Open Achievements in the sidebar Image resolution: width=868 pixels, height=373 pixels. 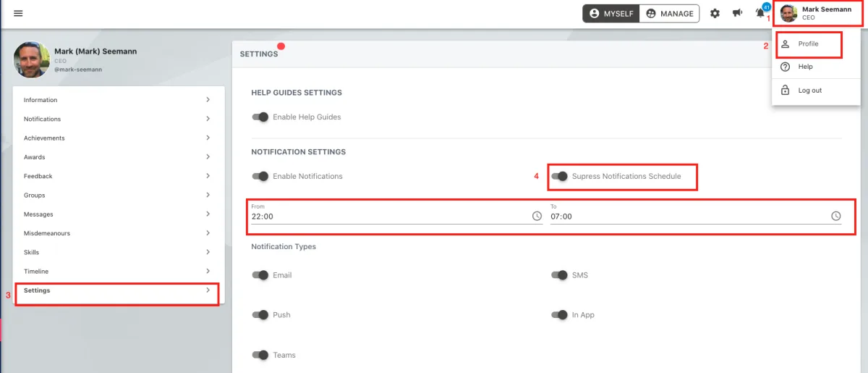(119, 138)
